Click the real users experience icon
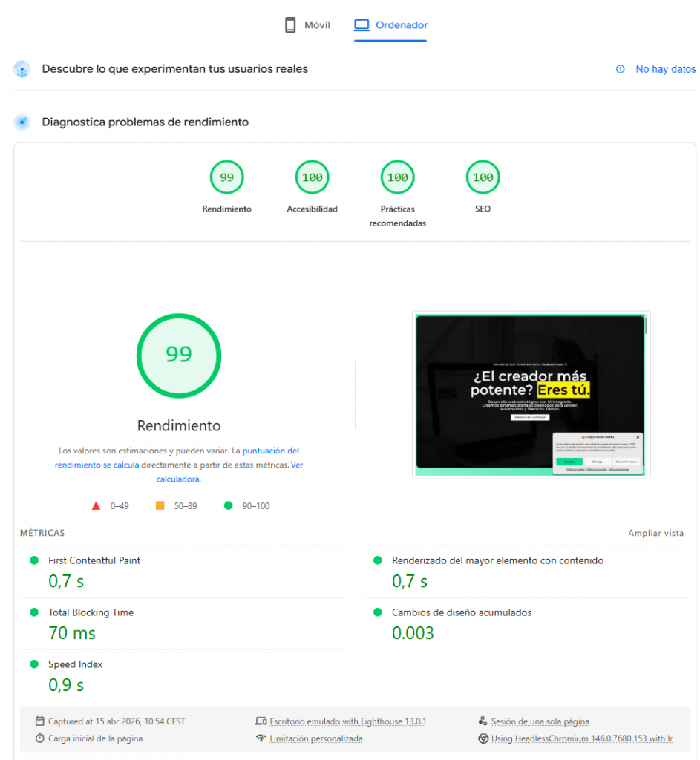The width and height of the screenshot is (700, 760). pyautogui.click(x=22, y=69)
